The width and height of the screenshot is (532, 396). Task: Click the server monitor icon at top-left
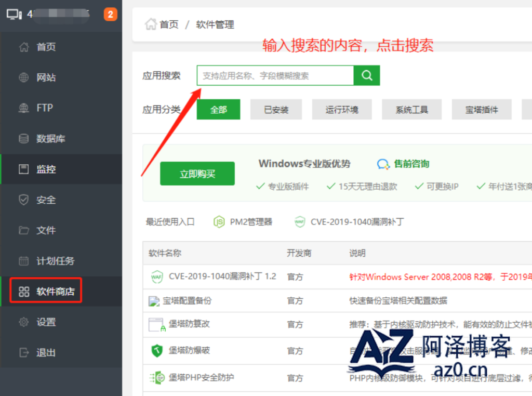click(14, 15)
